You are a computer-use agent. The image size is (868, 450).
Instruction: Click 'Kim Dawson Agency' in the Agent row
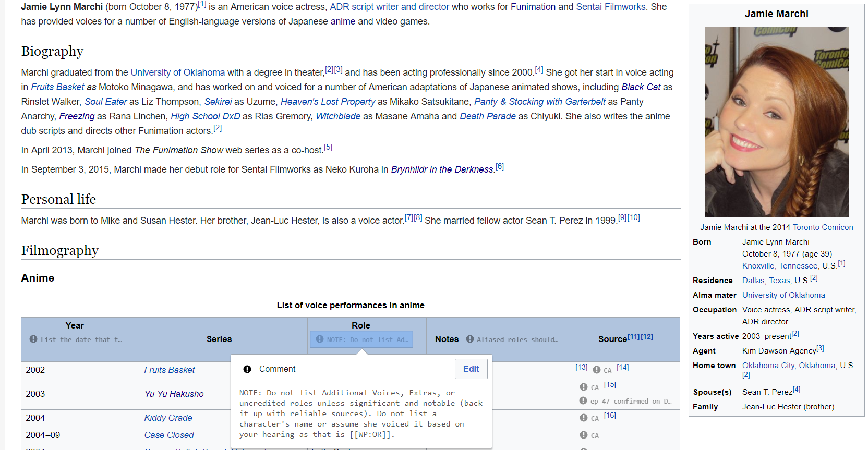(x=779, y=351)
